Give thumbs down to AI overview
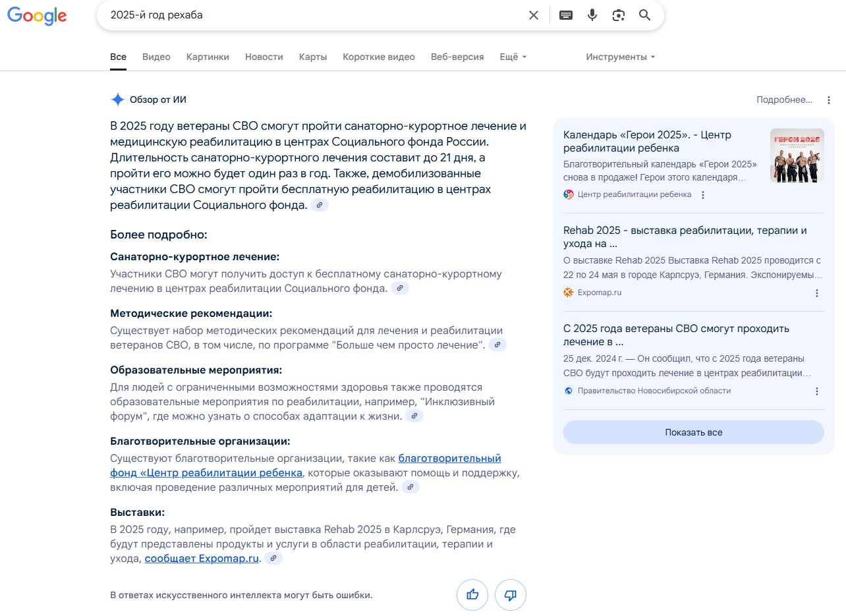 pos(511,595)
